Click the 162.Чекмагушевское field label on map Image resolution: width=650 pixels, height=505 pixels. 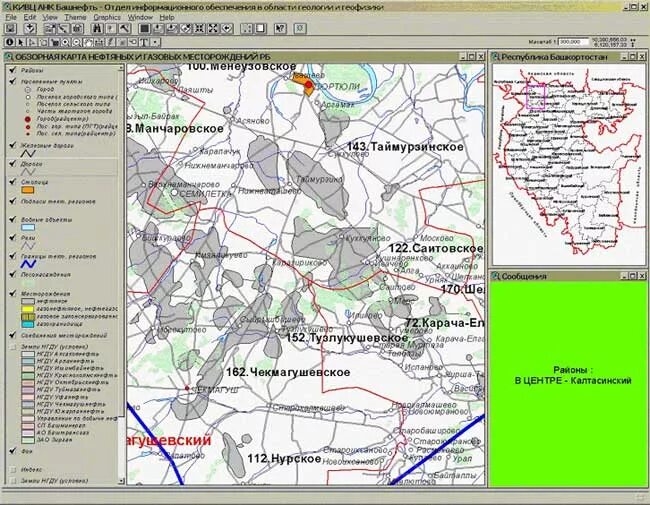[x=288, y=372]
